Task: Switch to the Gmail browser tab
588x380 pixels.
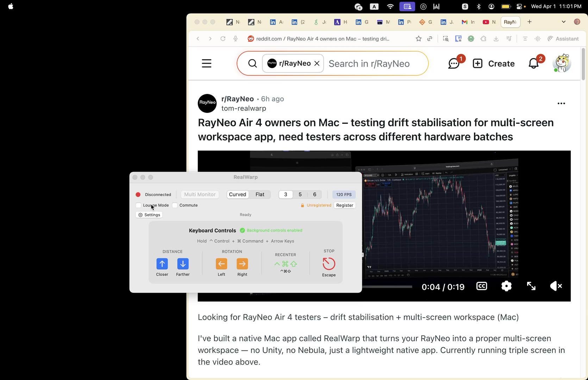Action: (468, 22)
